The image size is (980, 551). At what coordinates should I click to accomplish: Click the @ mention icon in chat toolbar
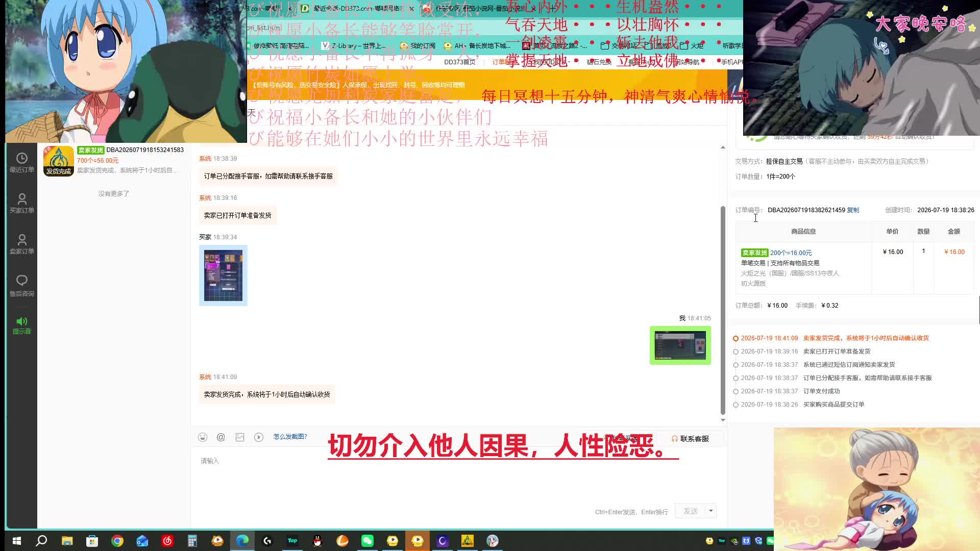pos(221,437)
